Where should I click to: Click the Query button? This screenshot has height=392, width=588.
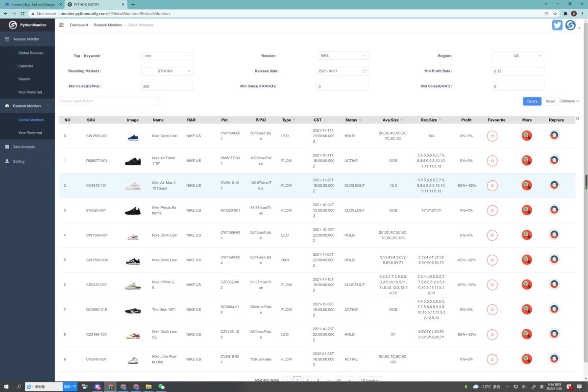click(532, 101)
